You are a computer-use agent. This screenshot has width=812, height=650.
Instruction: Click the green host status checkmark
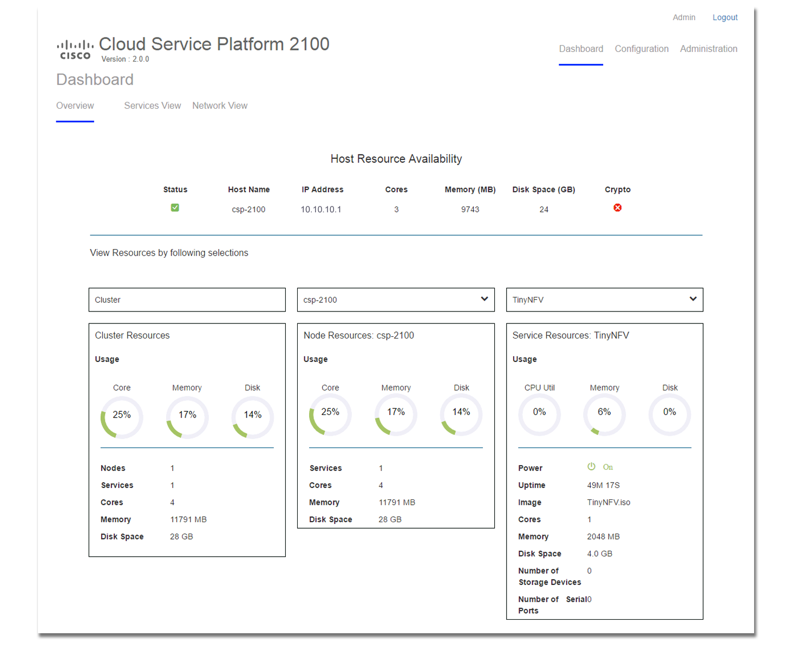[175, 208]
